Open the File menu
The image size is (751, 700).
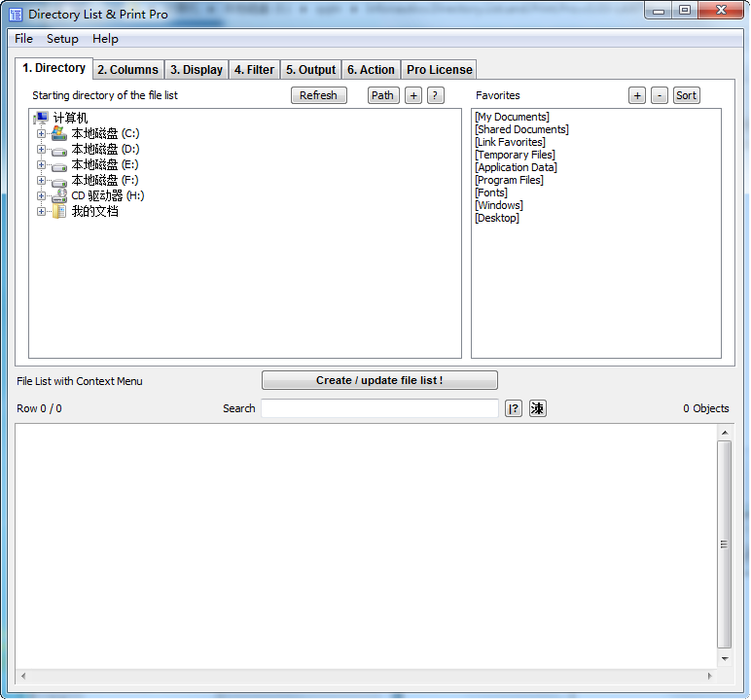pos(23,39)
